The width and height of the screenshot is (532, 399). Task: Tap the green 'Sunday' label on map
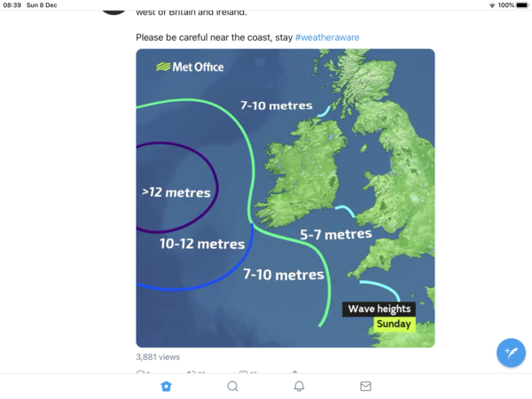click(394, 324)
